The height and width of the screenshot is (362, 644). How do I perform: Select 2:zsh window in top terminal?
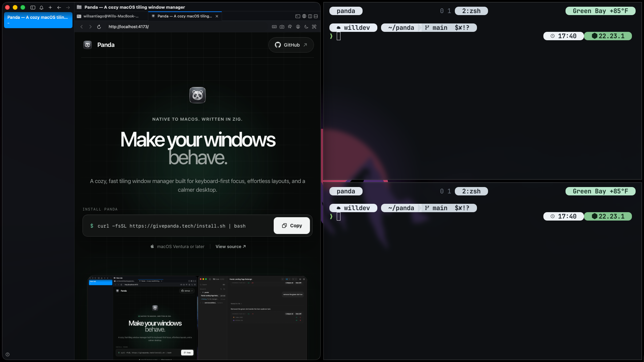point(471,11)
